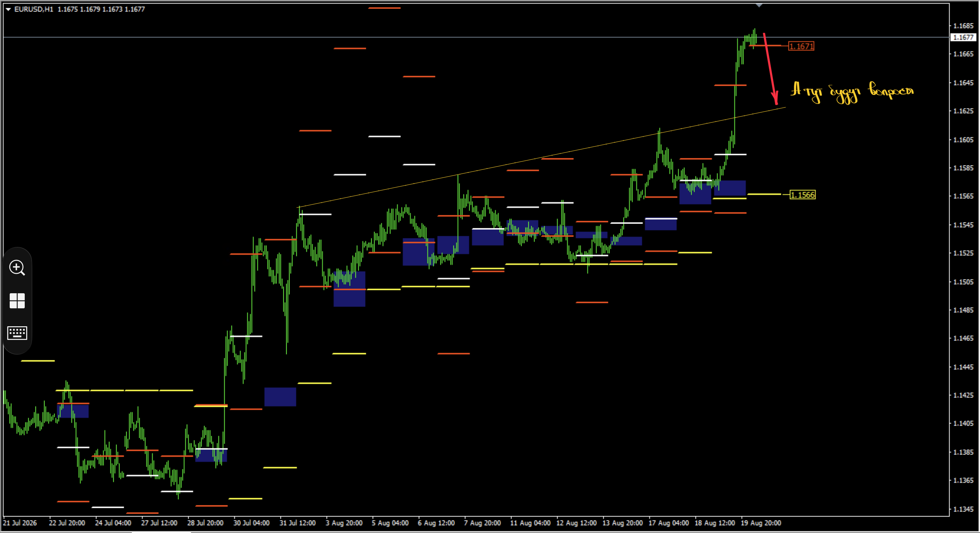
Task: Click the 1.1465 price scale value
Action: pos(963,338)
